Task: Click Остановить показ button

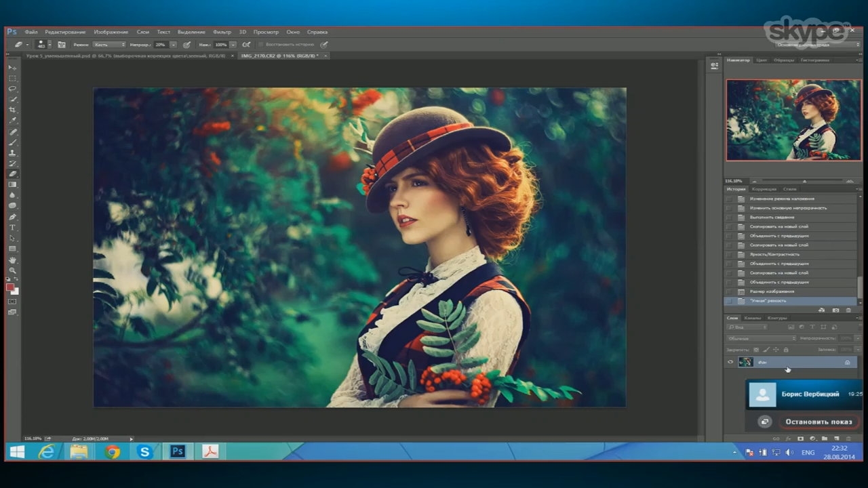Action: tap(818, 422)
